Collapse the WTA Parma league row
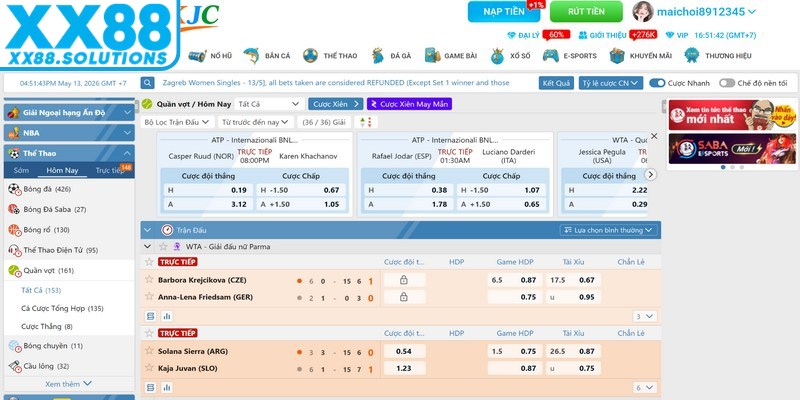The width and height of the screenshot is (800, 400). 147,246
